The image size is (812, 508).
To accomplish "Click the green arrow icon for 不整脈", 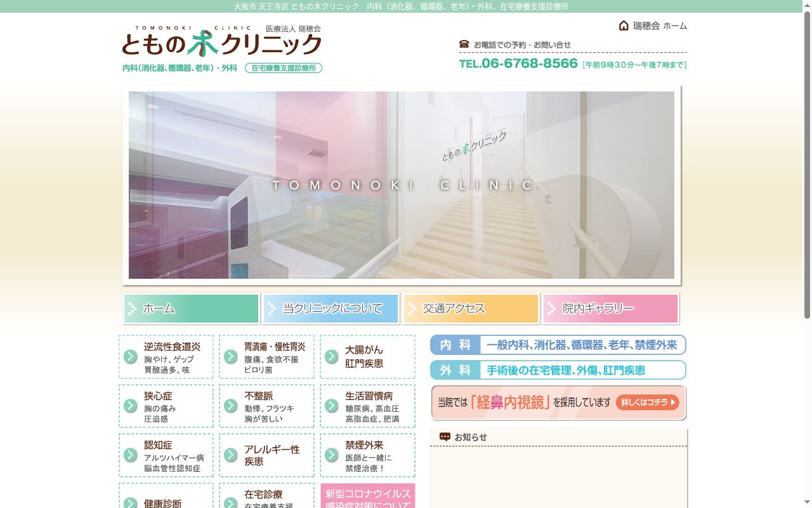I will (x=231, y=406).
